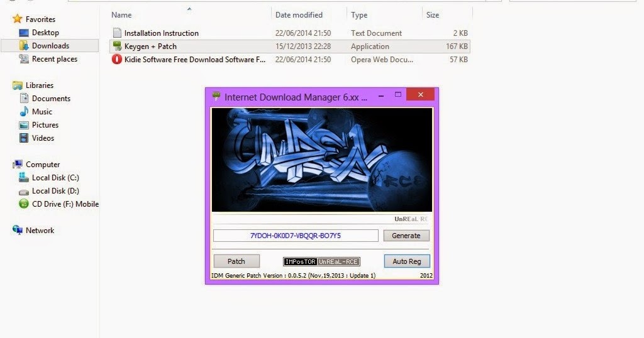Click the Internet Download Manager title bar icon
The width and height of the screenshot is (644, 338).
point(216,97)
